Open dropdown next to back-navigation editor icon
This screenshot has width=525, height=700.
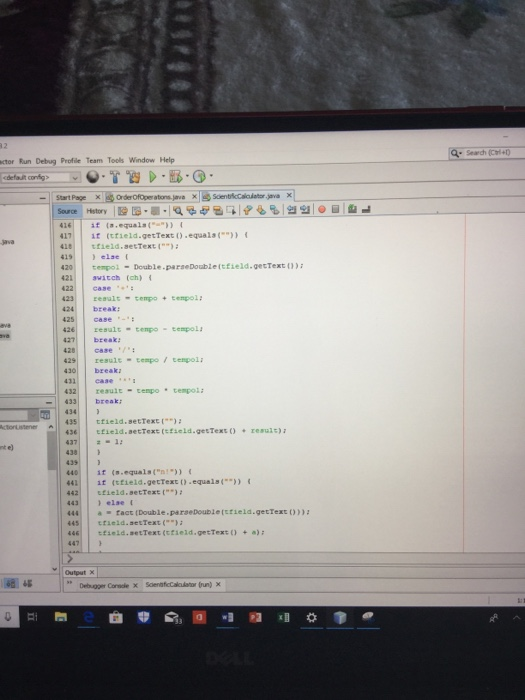click(x=146, y=211)
